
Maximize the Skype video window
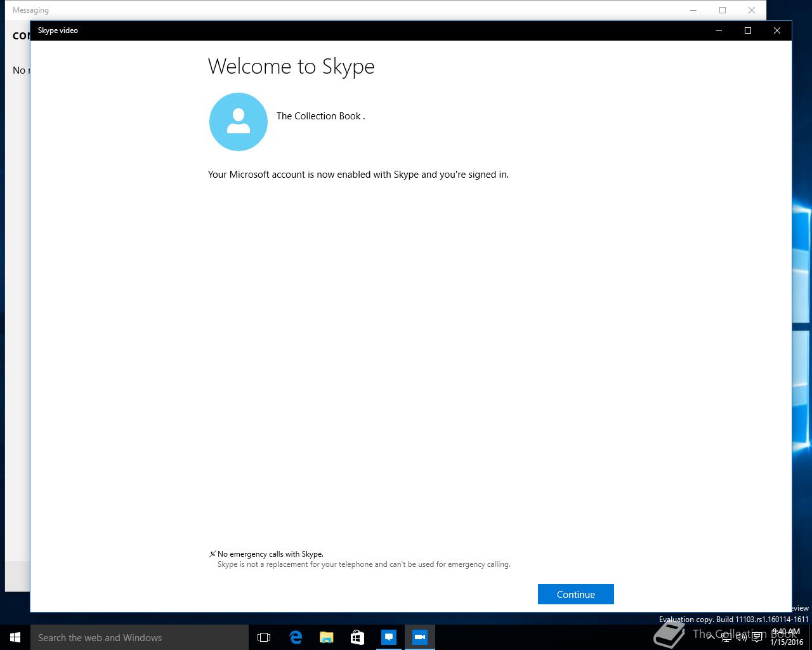[748, 30]
